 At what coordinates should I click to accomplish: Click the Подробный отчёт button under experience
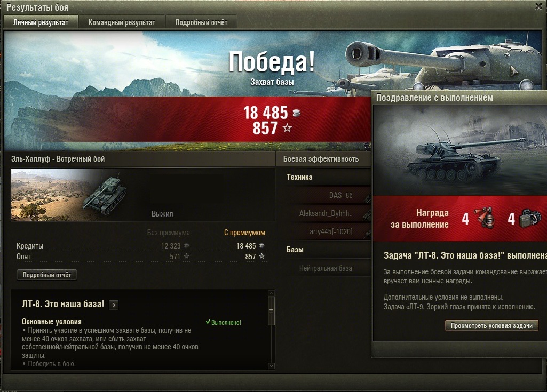click(x=47, y=275)
